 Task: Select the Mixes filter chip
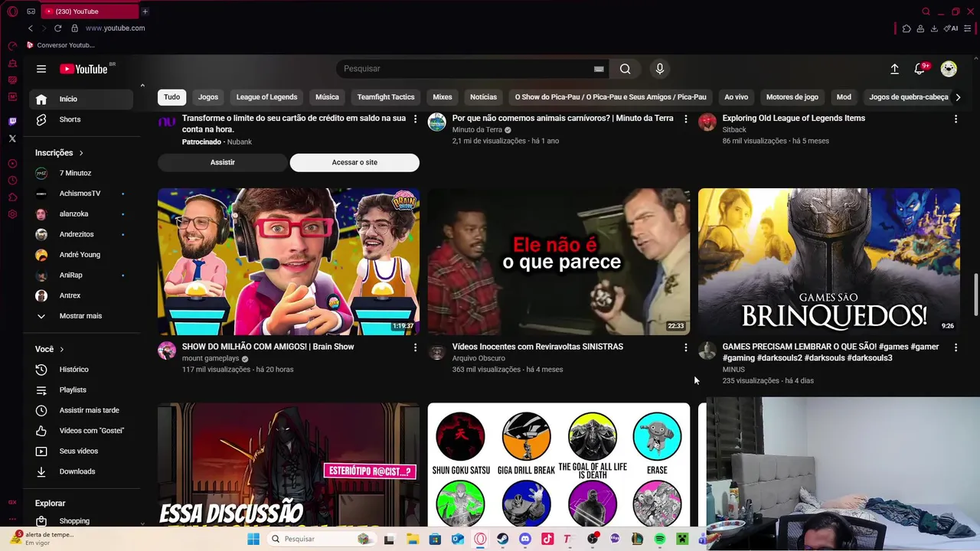click(x=443, y=97)
